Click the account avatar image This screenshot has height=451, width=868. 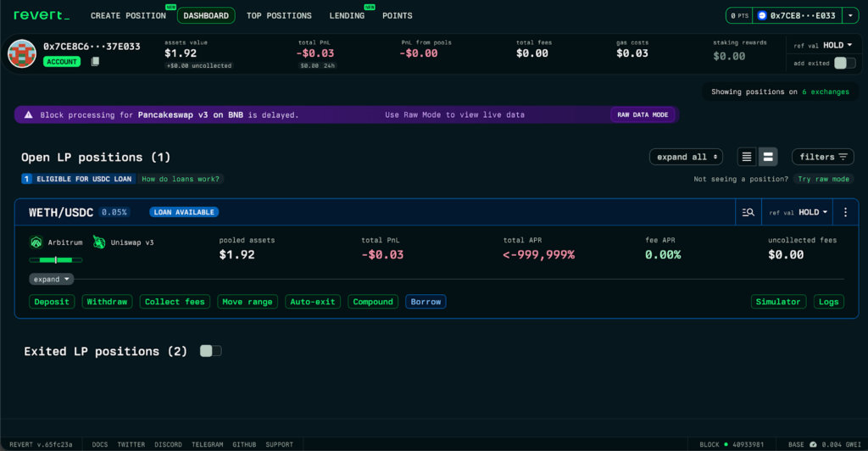(x=22, y=53)
